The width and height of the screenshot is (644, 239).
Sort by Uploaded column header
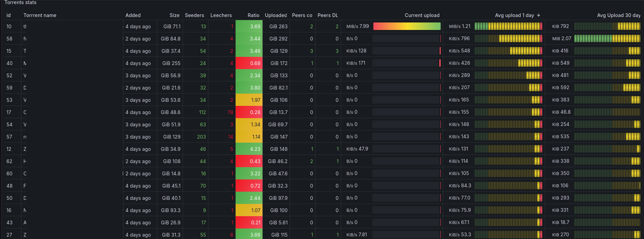point(276,15)
